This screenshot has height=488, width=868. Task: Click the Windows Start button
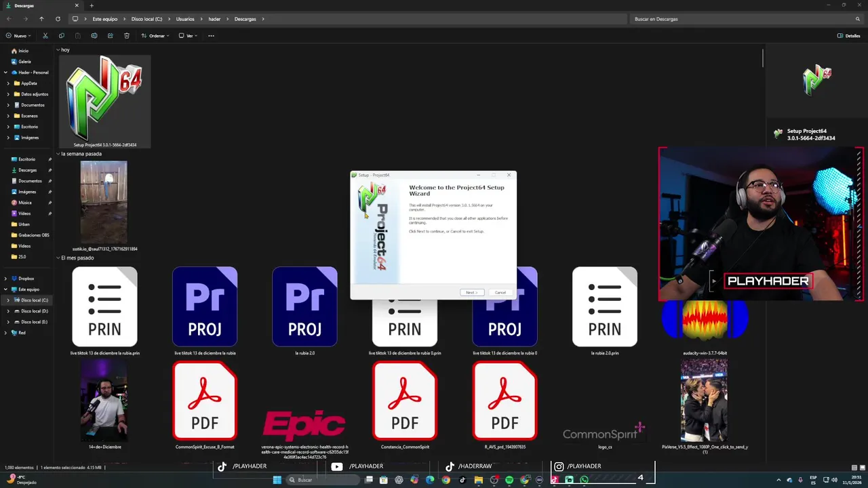click(x=277, y=480)
